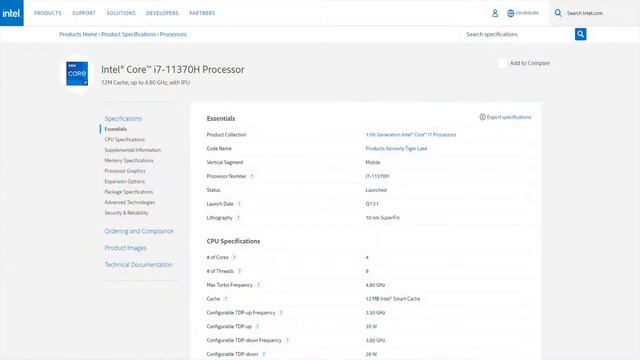This screenshot has height=360, width=640.
Task: Click the blue search specifications button
Action: coord(580,34)
